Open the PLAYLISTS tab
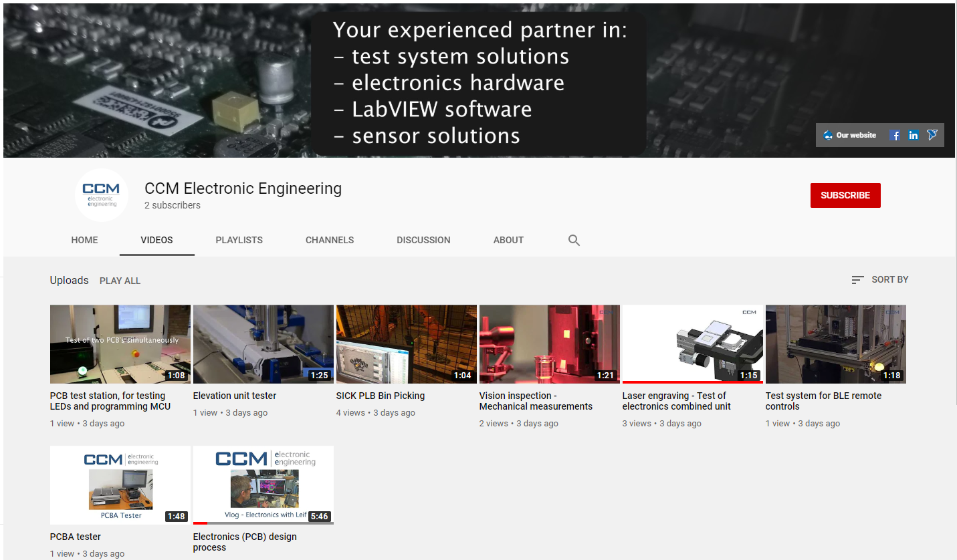The image size is (957, 560). pos(239,239)
